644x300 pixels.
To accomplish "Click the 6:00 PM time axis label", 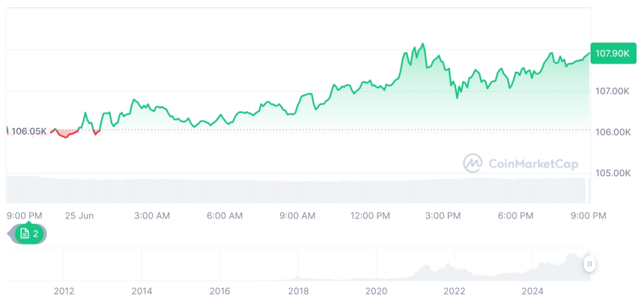I will coord(515,215).
